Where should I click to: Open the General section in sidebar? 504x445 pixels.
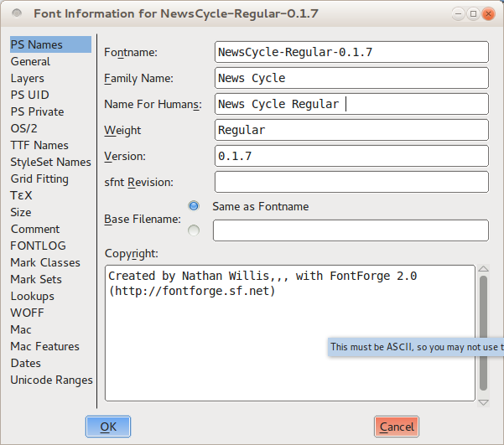(30, 61)
